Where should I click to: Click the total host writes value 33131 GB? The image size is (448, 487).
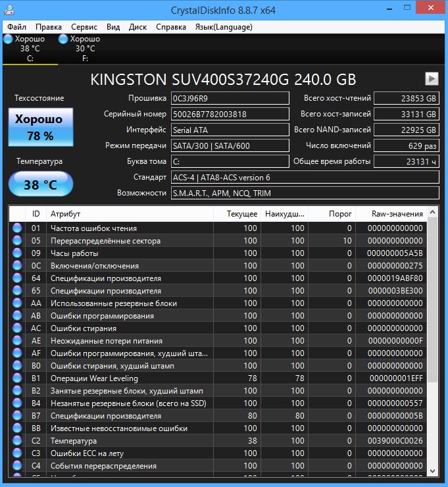407,114
